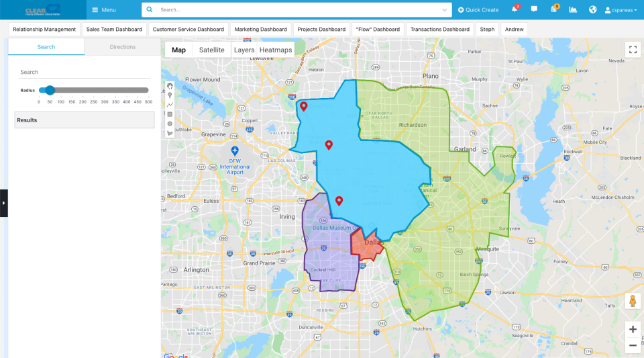Viewport: 644px width, 358px height.
Task: Select the circle drawing tool
Action: point(170,124)
